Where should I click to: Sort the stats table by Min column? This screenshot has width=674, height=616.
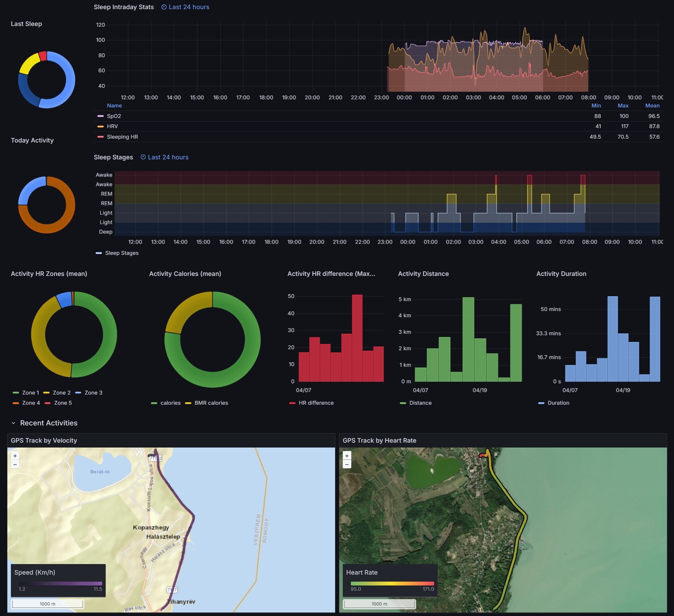[596, 106]
